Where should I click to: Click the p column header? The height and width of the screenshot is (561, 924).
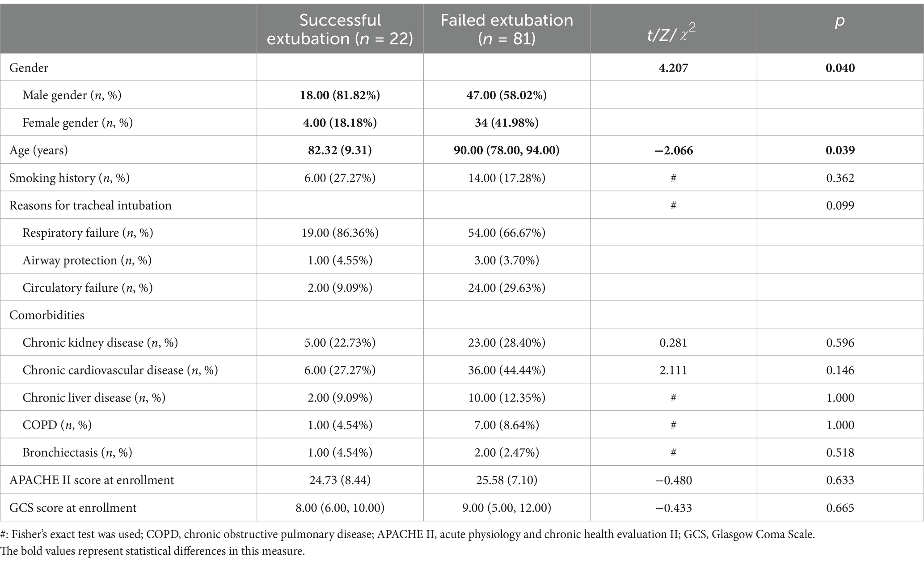(x=840, y=21)
